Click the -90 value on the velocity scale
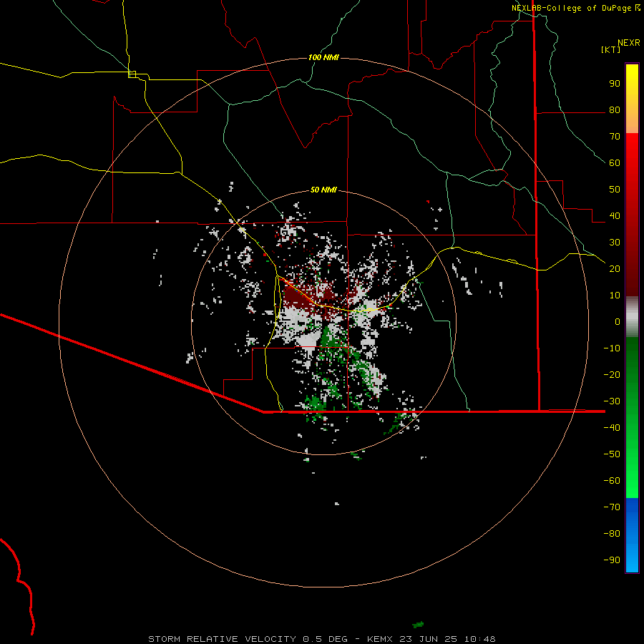The image size is (644, 644). tap(612, 560)
